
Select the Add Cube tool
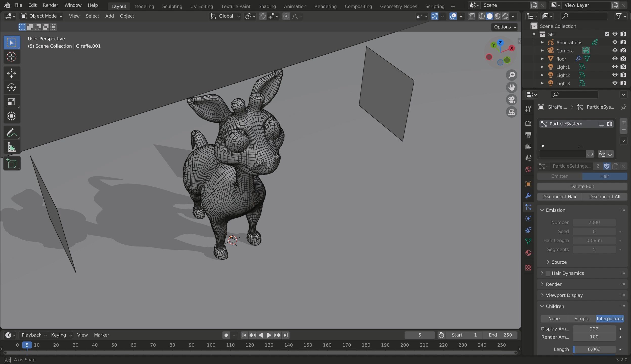click(12, 163)
